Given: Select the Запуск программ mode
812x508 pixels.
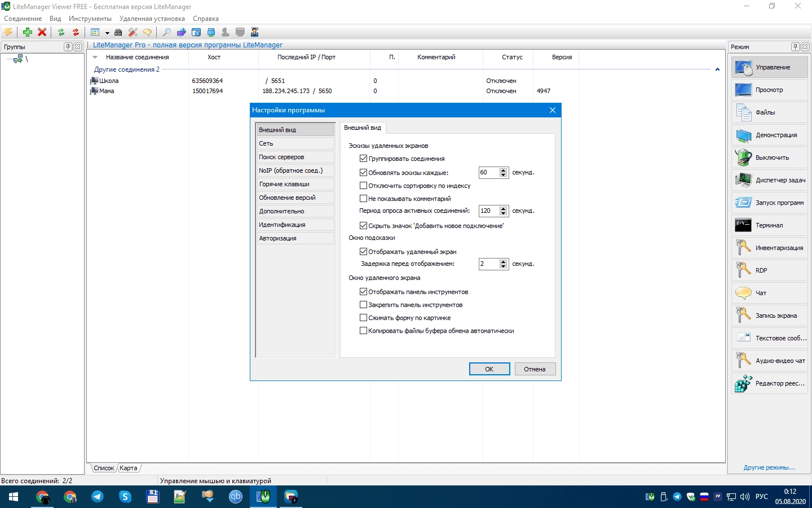Looking at the screenshot, I should click(x=770, y=203).
